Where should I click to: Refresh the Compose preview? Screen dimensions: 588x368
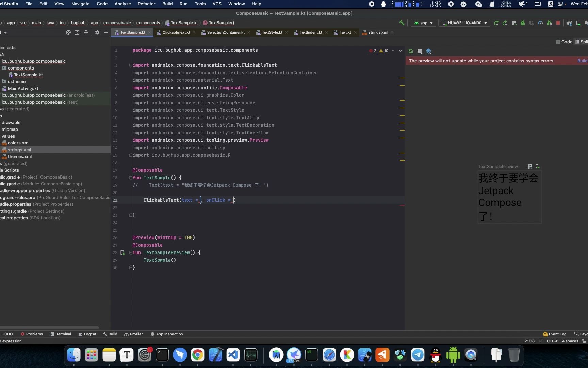(411, 51)
